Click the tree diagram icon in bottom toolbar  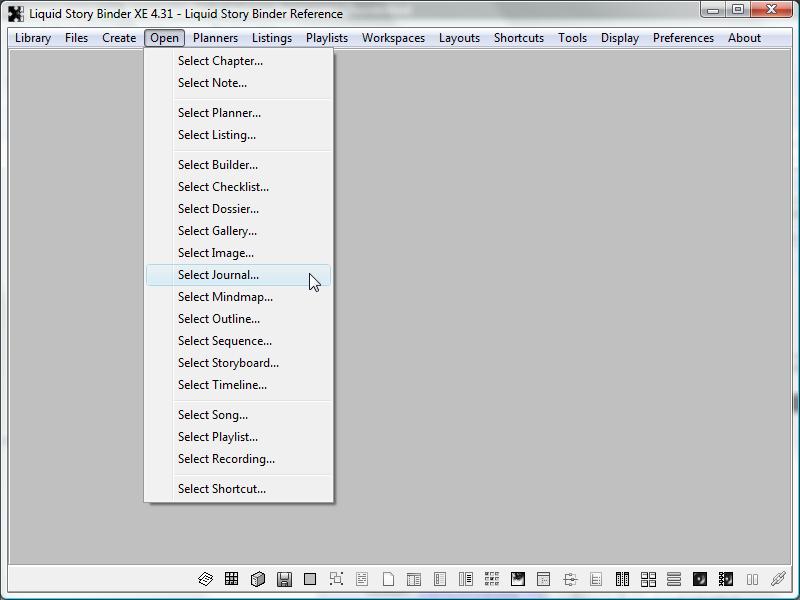[x=570, y=579]
